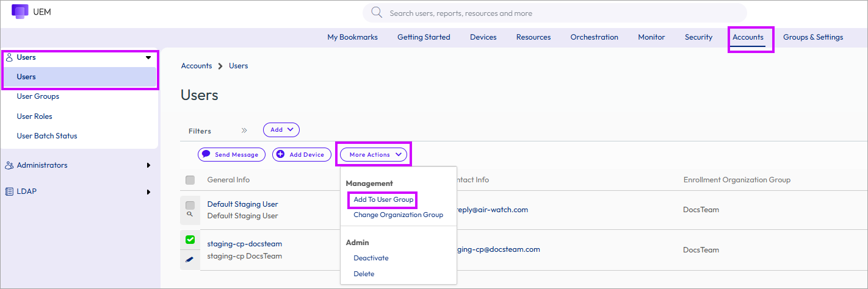Click the staging-cp DocsTeam subtitle text
Viewport: 868px width, 289px height.
click(245, 256)
